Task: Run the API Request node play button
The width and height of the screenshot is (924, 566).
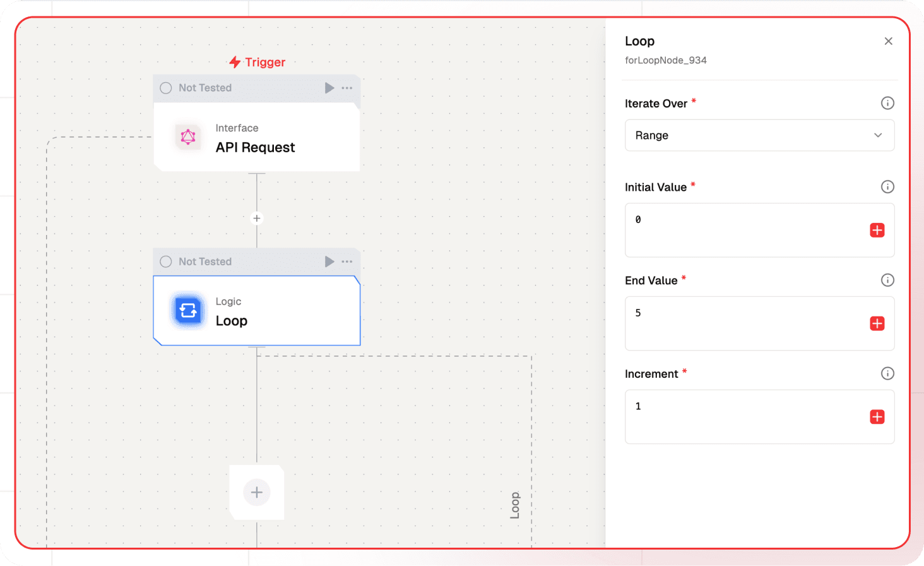Action: 329,88
